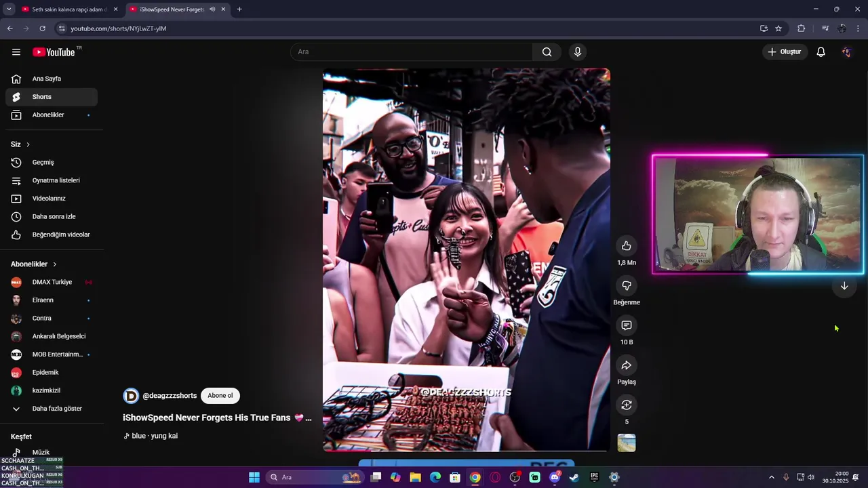
Task: Go to next Short with down arrow
Action: pos(844,286)
